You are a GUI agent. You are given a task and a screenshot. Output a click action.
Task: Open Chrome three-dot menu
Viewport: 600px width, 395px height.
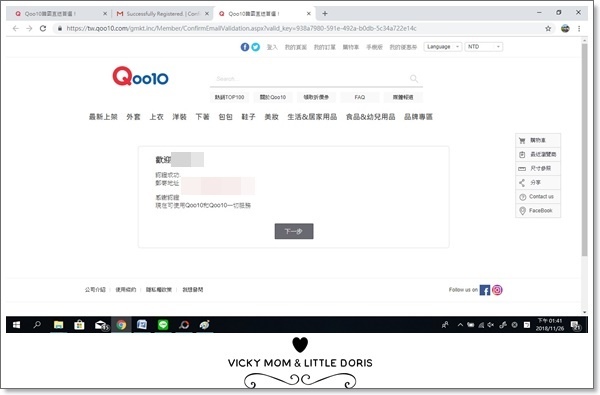(579, 28)
